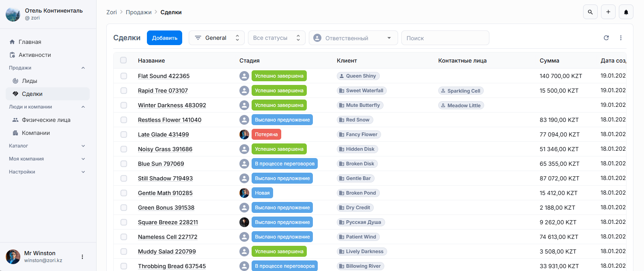Viewport: 644px width, 271px height.
Task: Check the Flat Sound 422365 row checkbox
Action: tap(123, 76)
